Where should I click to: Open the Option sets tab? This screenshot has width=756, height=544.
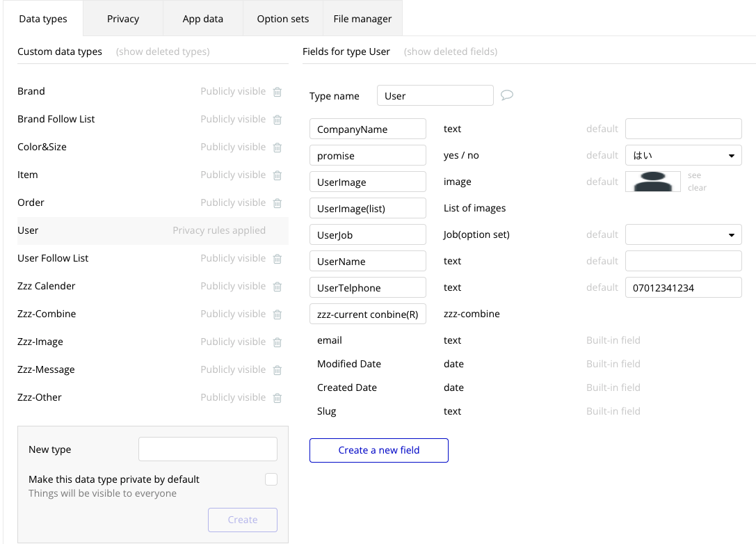pos(283,19)
